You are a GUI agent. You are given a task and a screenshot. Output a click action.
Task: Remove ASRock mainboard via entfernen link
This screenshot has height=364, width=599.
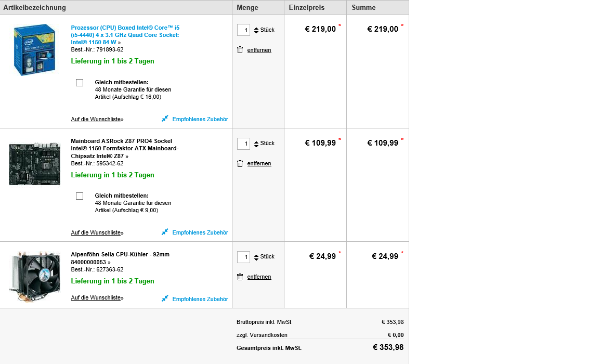tap(259, 163)
